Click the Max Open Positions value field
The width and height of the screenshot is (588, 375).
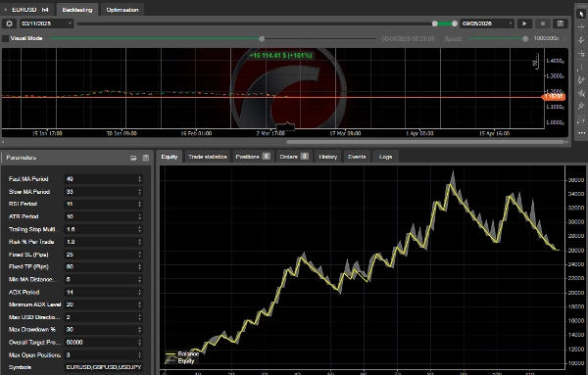[103, 355]
